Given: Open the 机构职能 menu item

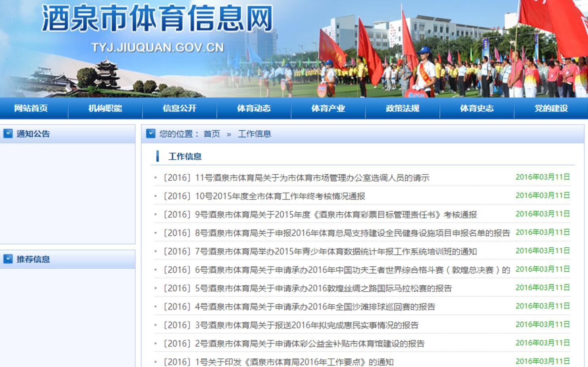Looking at the screenshot, I should coord(105,108).
